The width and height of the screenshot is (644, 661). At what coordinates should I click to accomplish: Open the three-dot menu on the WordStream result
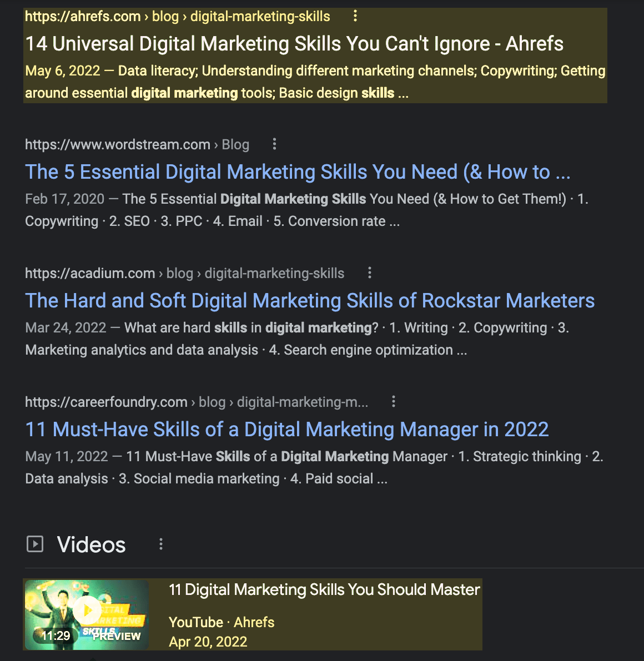(274, 144)
